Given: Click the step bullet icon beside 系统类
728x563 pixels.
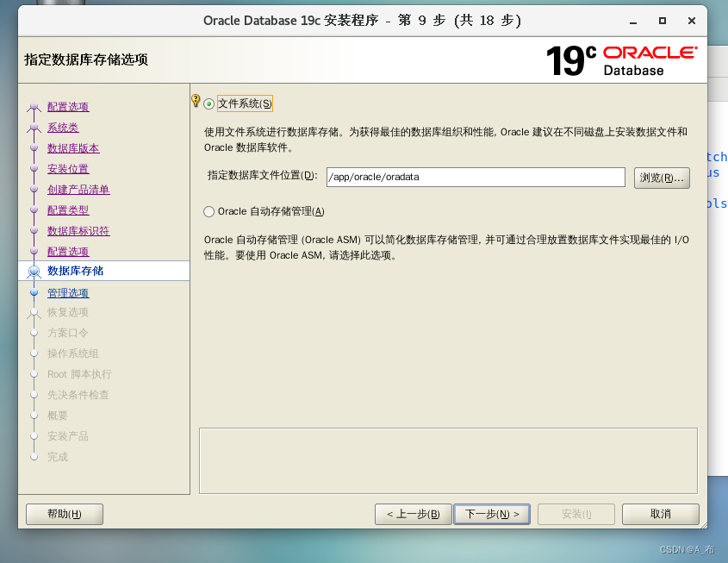Looking at the screenshot, I should coord(34,127).
